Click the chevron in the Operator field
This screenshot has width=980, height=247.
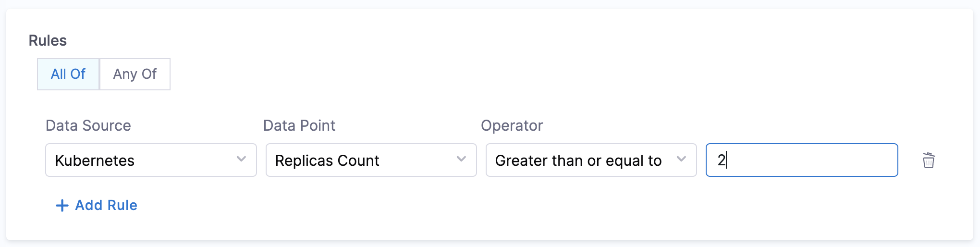(681, 159)
